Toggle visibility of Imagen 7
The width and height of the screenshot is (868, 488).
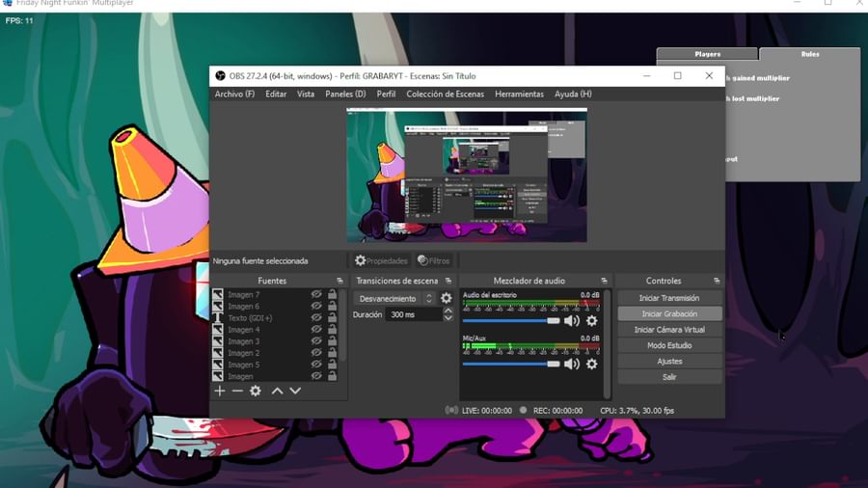click(x=316, y=294)
